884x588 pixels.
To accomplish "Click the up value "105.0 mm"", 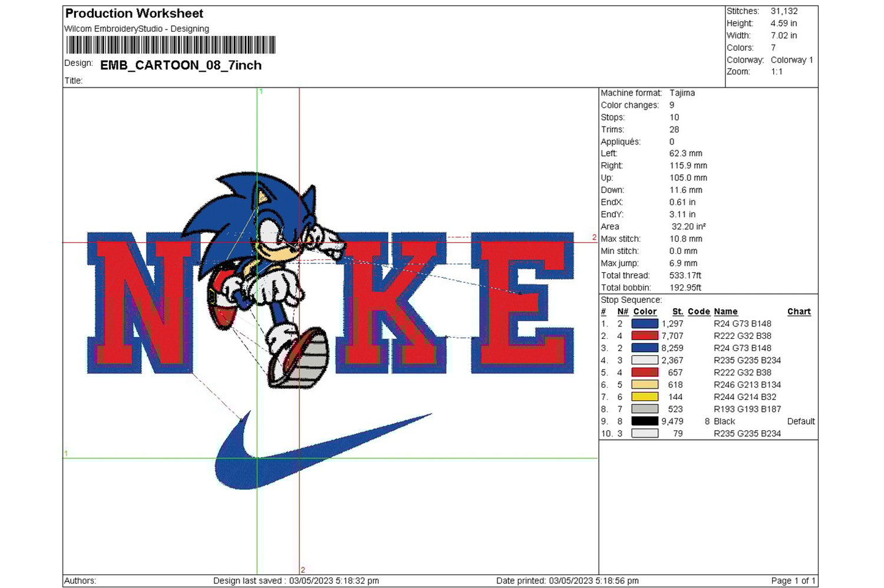I will click(x=688, y=178).
